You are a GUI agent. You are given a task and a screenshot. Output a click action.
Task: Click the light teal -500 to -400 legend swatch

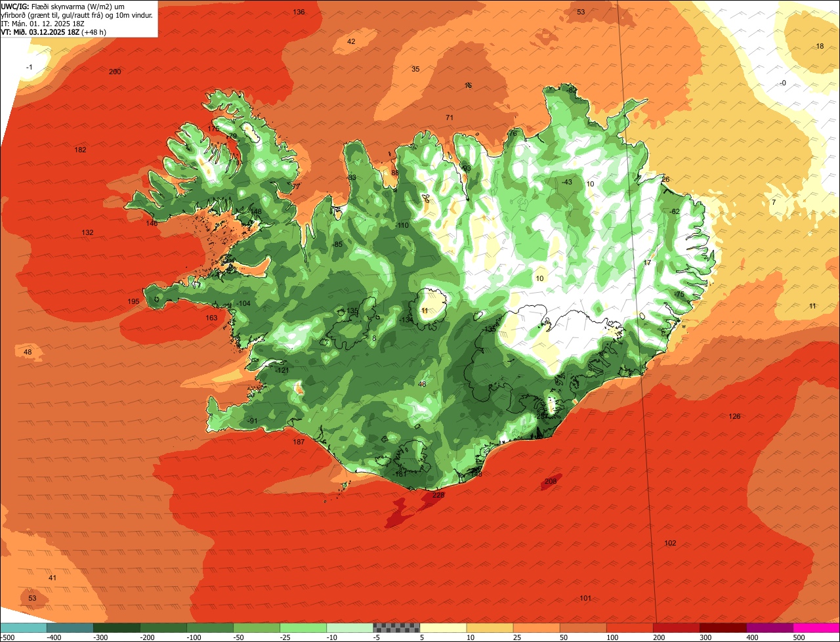(x=23, y=628)
